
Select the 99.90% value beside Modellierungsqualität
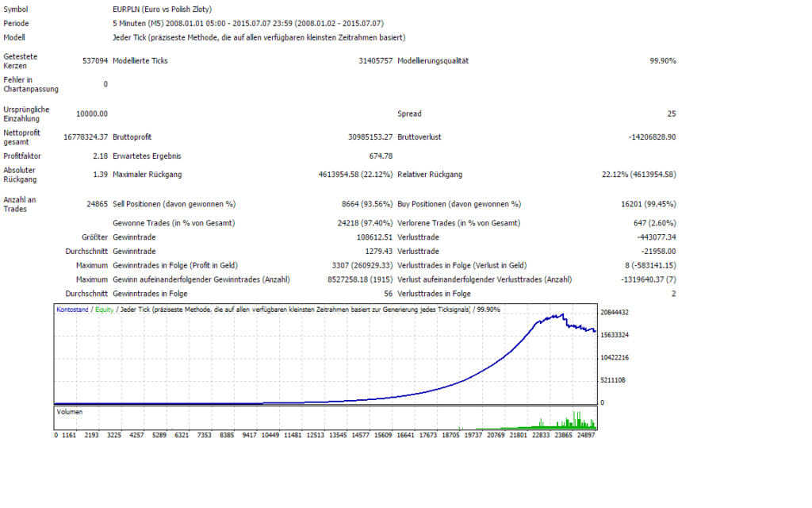pos(663,60)
